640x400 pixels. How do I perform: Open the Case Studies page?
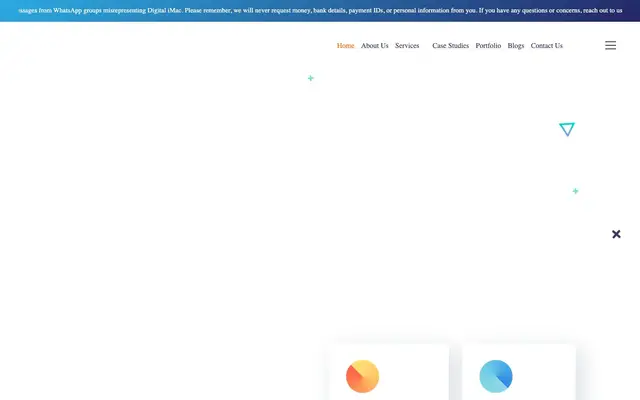[450, 46]
